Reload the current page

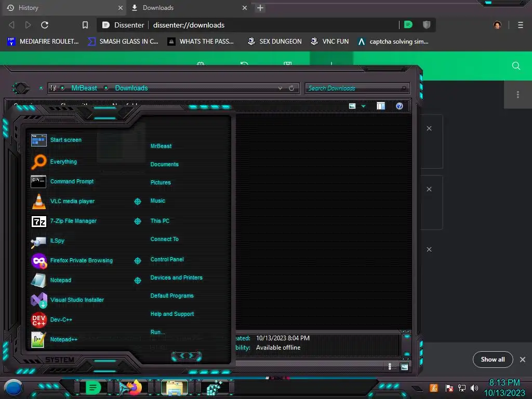45,25
